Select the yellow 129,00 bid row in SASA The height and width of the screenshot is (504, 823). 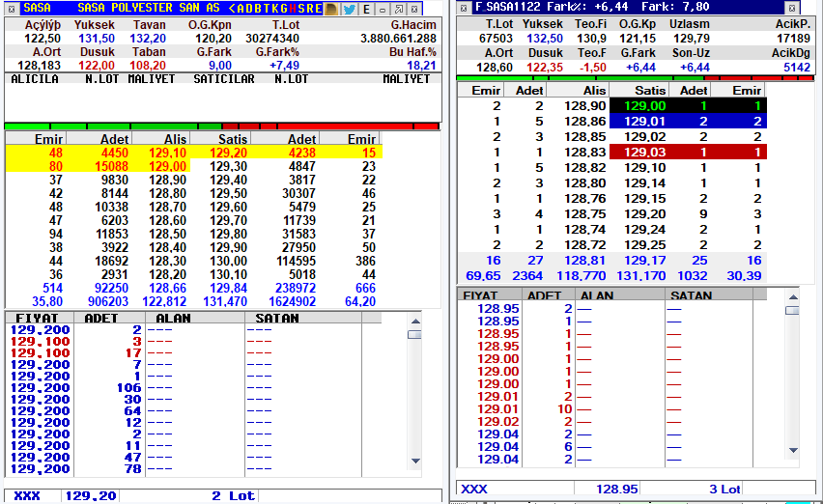point(99,166)
